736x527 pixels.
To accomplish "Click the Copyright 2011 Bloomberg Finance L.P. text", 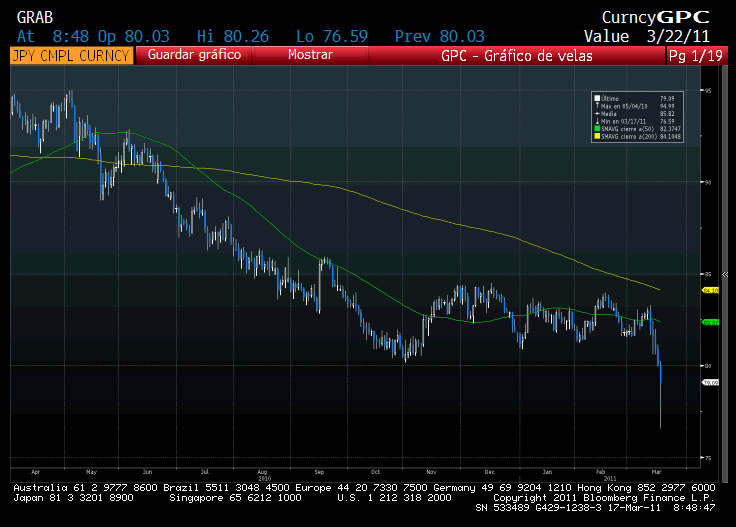I will pyautogui.click(x=604, y=498).
